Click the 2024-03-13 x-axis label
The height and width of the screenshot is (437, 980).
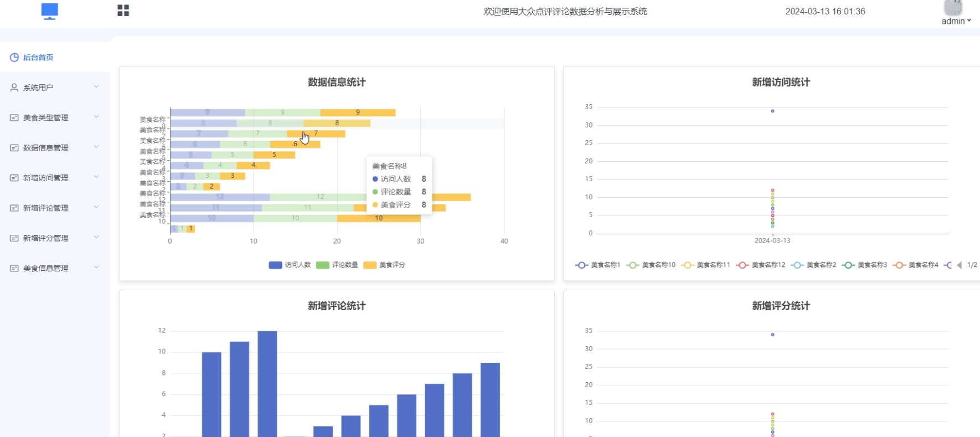(x=772, y=241)
